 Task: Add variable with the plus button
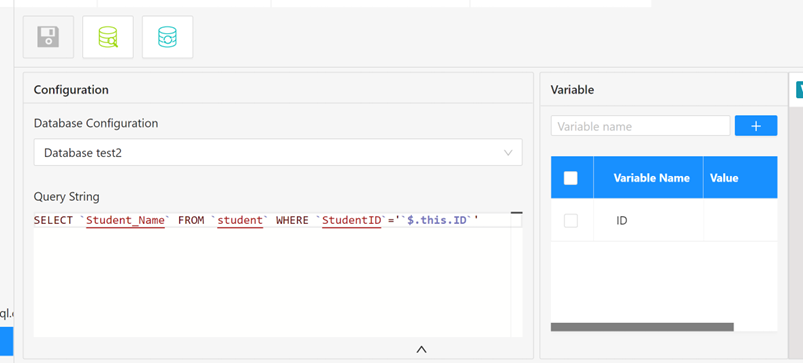(x=756, y=126)
